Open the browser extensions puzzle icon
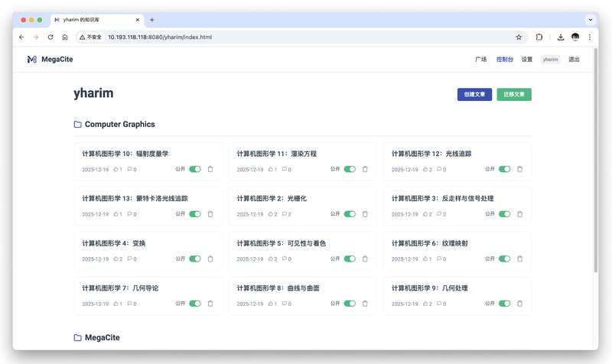This screenshot has height=364, width=612. coord(539,37)
